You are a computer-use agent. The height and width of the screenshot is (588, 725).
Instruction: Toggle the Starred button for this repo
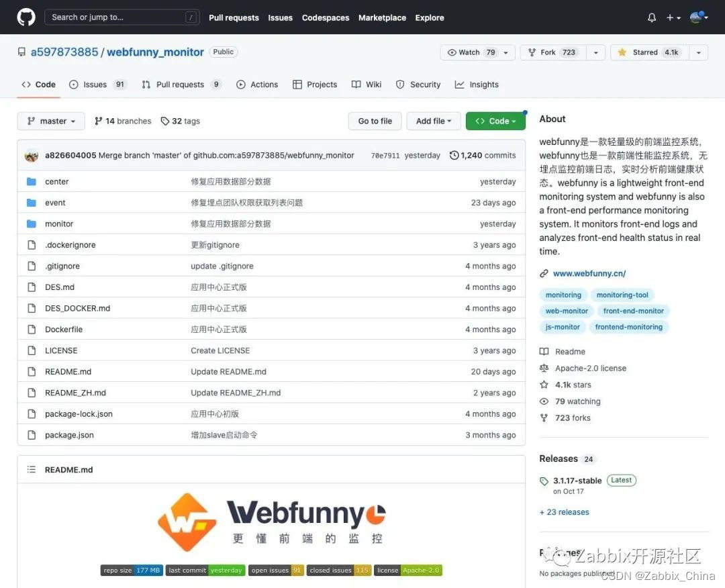[x=650, y=52]
